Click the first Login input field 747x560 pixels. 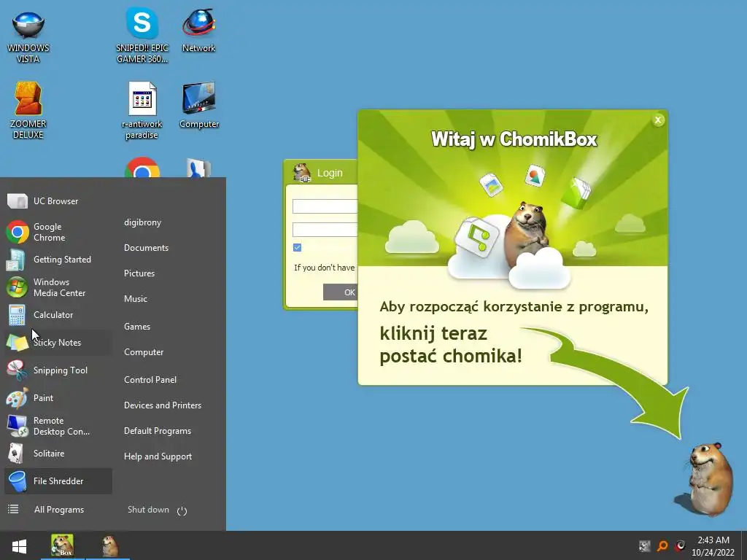coord(325,206)
